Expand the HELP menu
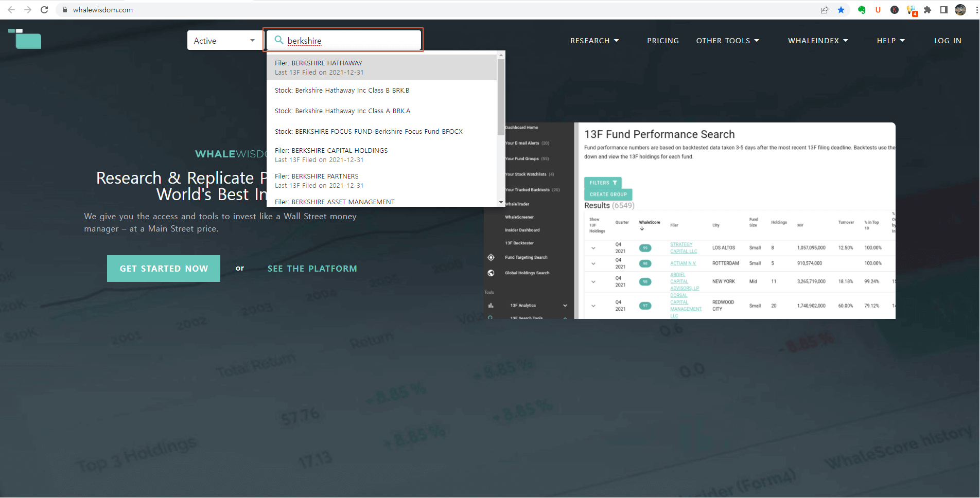Image resolution: width=980 pixels, height=498 pixels. (x=891, y=41)
